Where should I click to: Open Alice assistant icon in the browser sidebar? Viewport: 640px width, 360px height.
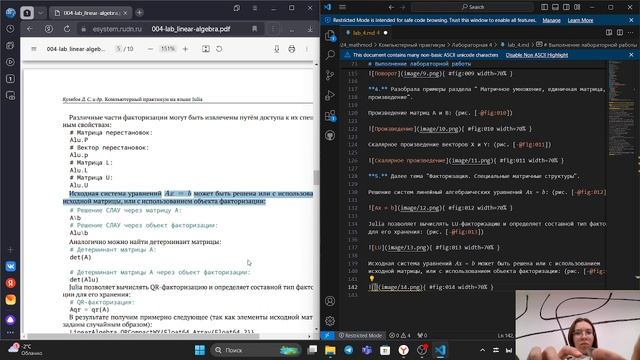pos(11,320)
